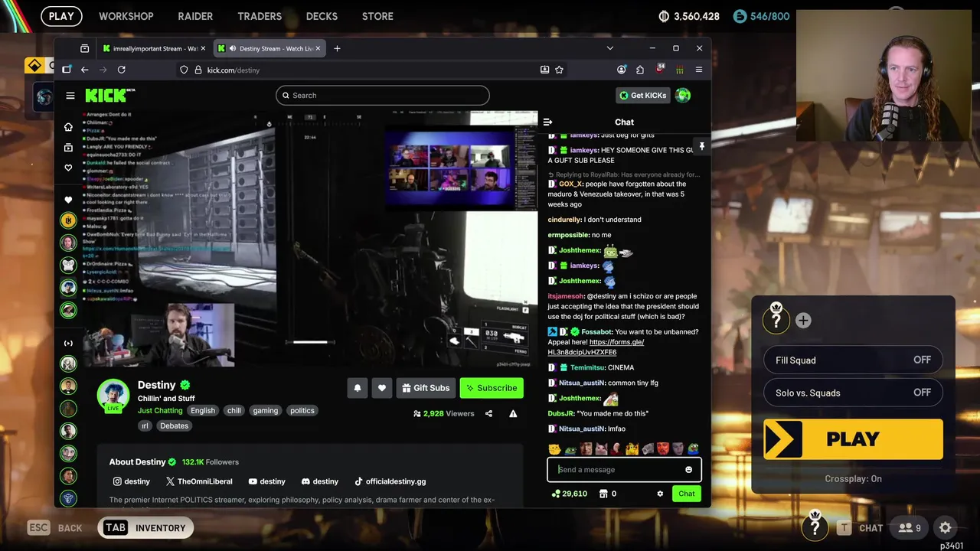Click the kick.com/destiny address bar
The image size is (980, 551).
(360, 70)
